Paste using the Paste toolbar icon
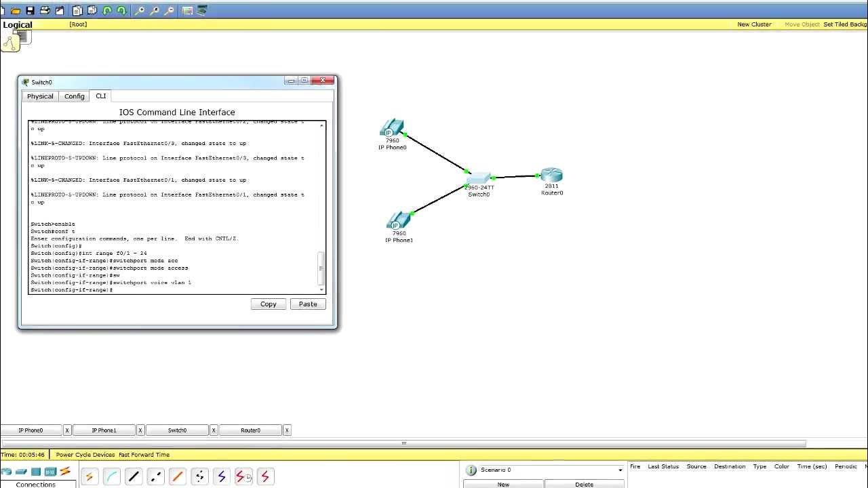This screenshot has height=488, width=868. (x=92, y=11)
